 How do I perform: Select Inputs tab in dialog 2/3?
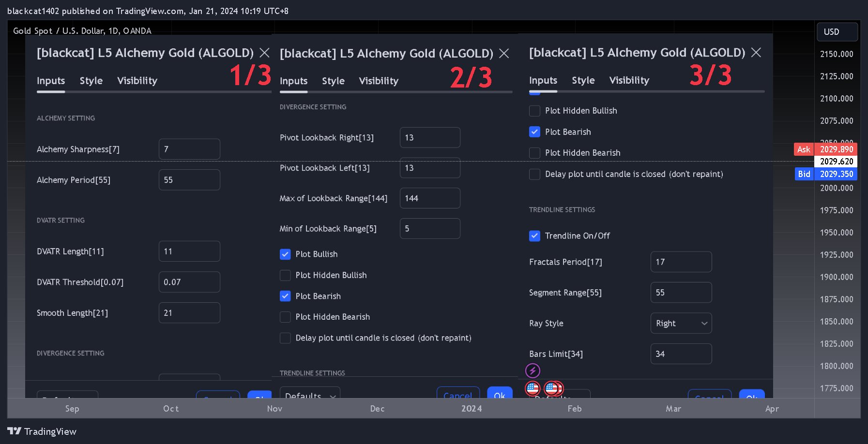293,81
